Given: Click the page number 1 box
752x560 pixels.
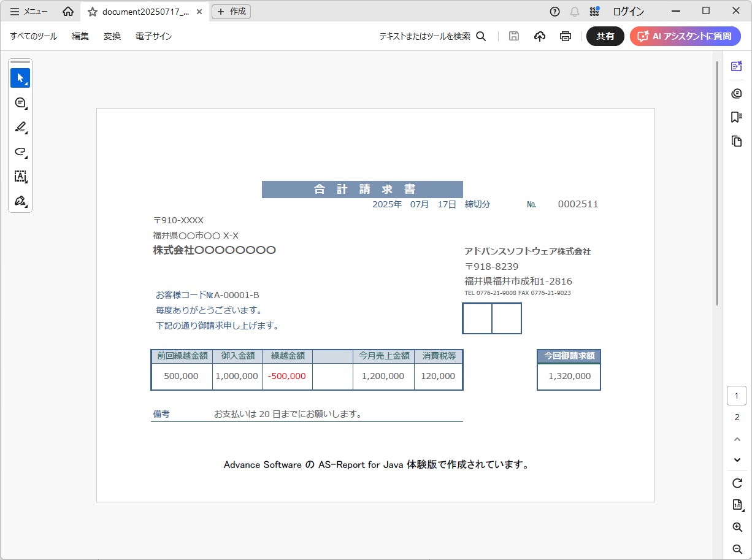Looking at the screenshot, I should coord(737,396).
